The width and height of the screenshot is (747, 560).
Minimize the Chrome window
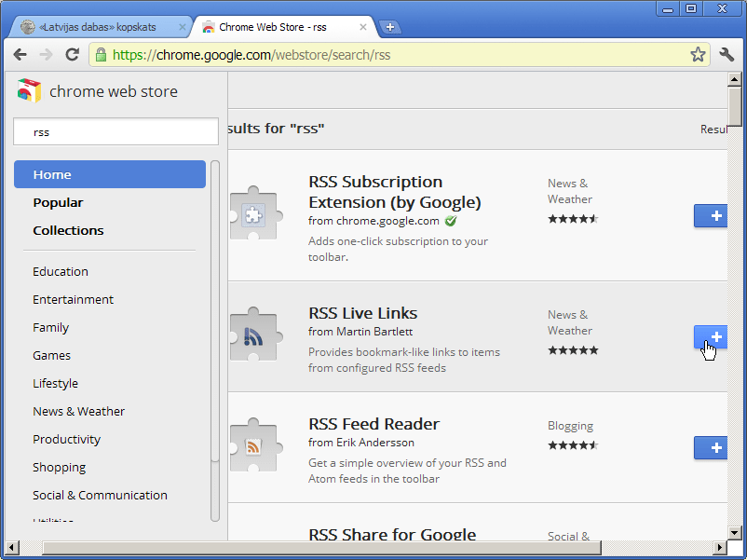click(x=668, y=8)
